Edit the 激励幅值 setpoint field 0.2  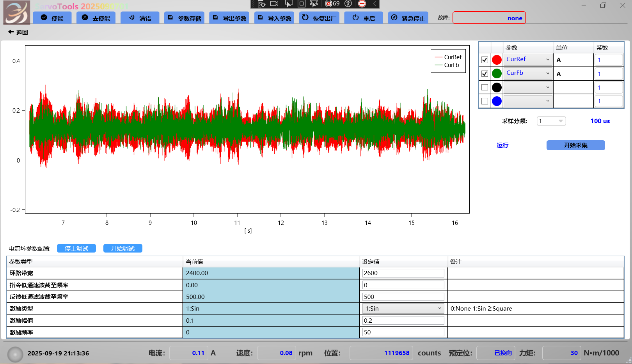403,320
